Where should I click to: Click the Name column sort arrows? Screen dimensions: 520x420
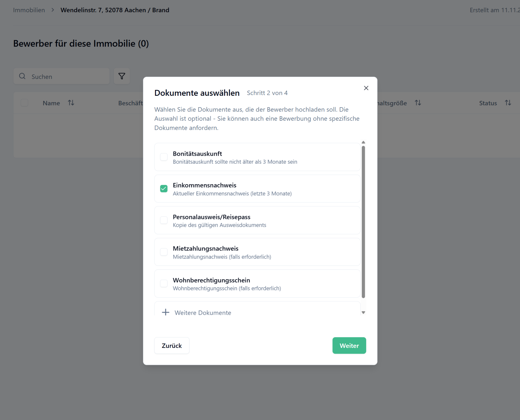coord(71,103)
